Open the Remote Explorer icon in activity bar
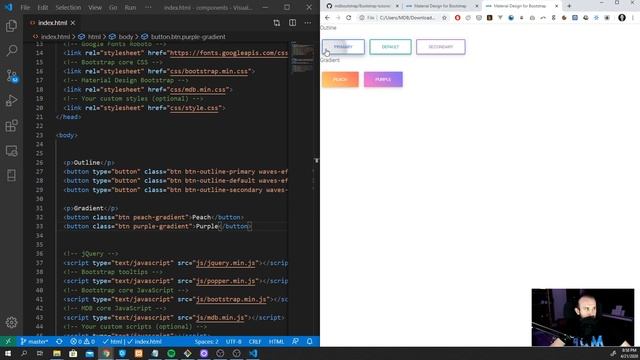 click(x=11, y=151)
